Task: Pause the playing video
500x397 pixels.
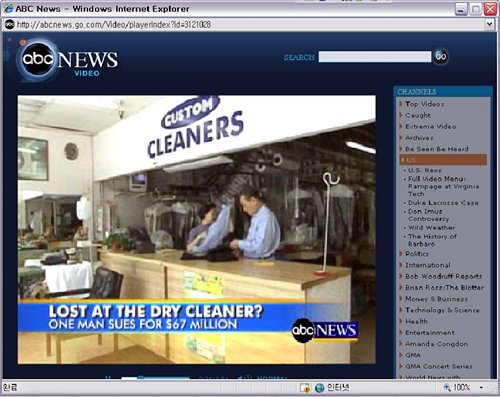Action: click(x=108, y=377)
